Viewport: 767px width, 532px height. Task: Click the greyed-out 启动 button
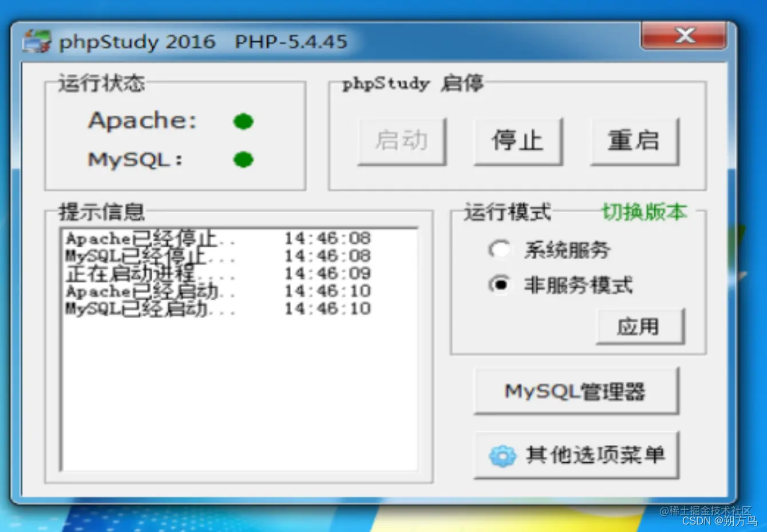pyautogui.click(x=402, y=141)
